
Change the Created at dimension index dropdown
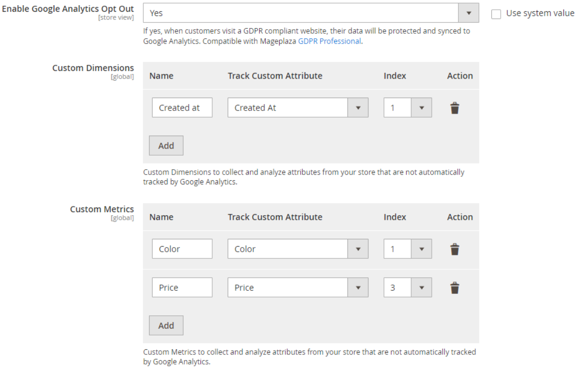pyautogui.click(x=407, y=108)
